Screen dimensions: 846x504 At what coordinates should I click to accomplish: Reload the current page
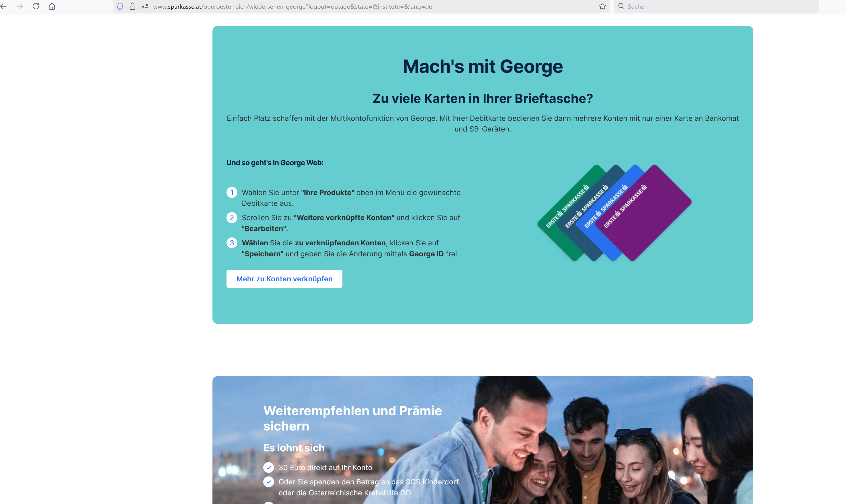36,6
